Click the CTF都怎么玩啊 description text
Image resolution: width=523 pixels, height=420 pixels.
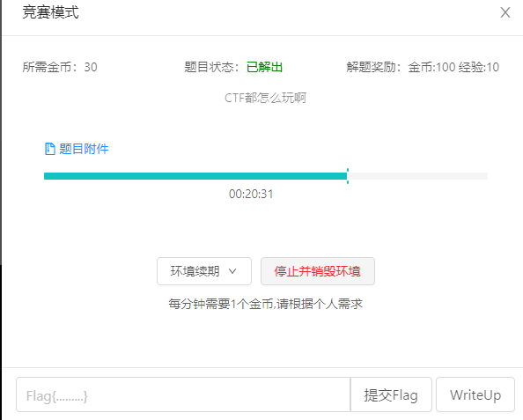[x=266, y=98]
